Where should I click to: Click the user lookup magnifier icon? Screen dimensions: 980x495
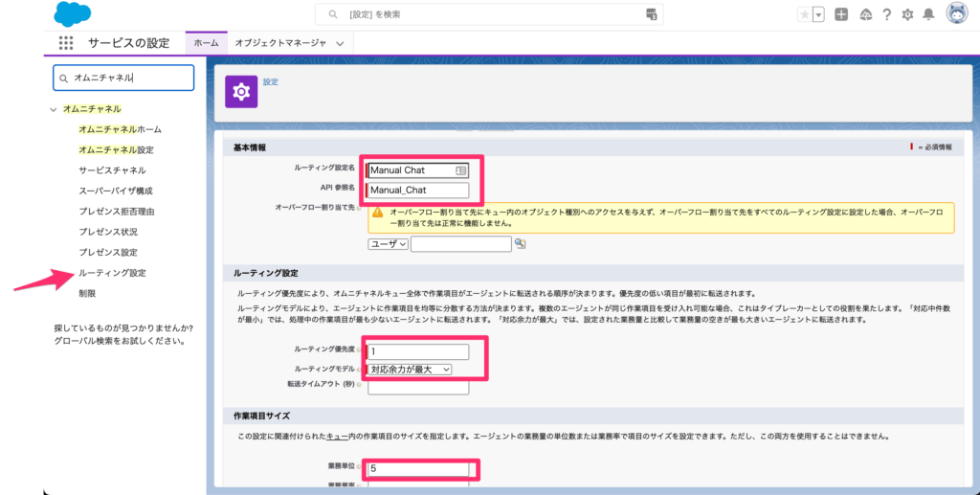click(520, 244)
